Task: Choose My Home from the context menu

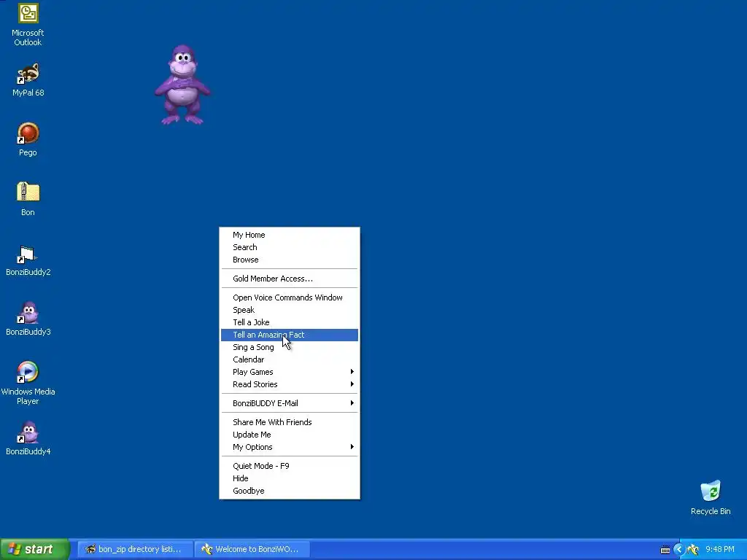Action: [289, 235]
